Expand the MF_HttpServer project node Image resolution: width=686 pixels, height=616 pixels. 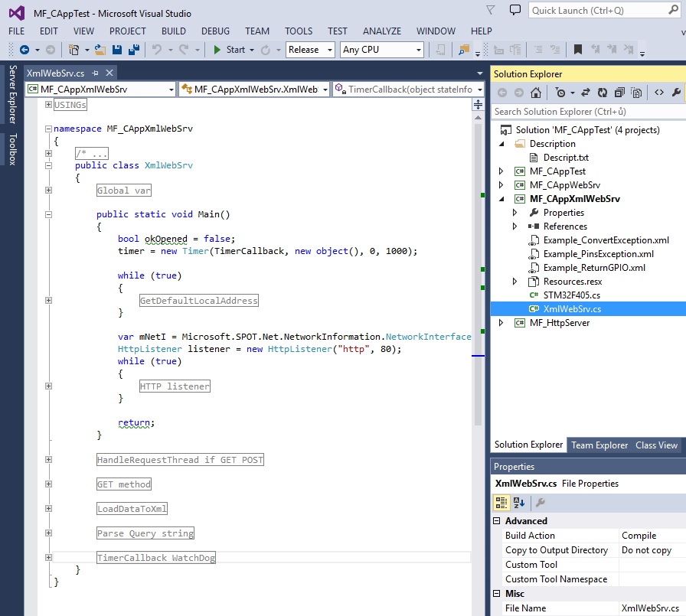[x=502, y=323]
